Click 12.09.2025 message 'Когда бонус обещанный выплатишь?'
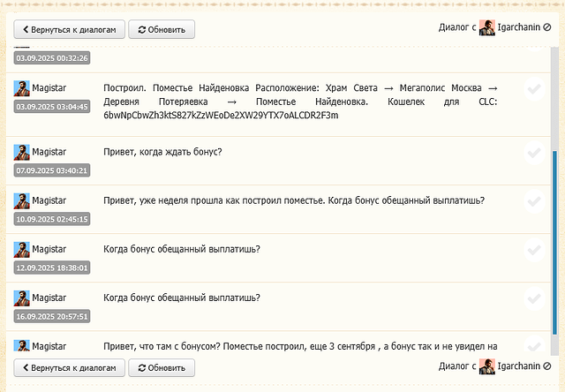 click(182, 249)
